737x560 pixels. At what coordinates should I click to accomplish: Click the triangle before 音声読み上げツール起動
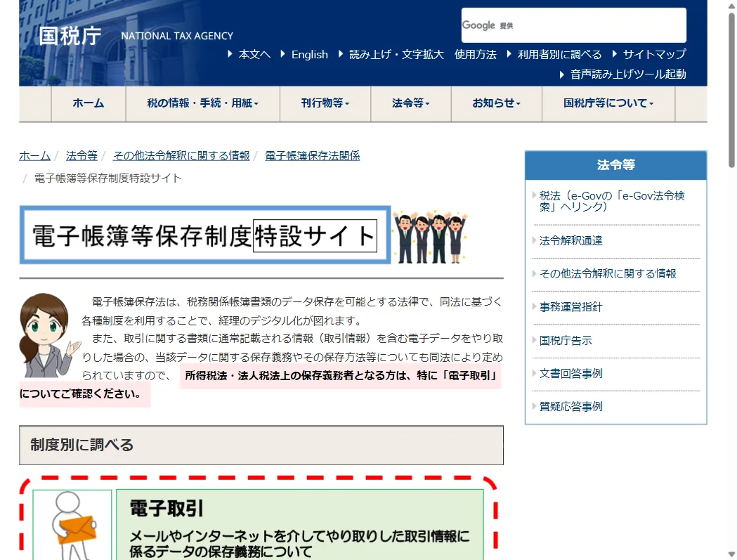point(561,74)
